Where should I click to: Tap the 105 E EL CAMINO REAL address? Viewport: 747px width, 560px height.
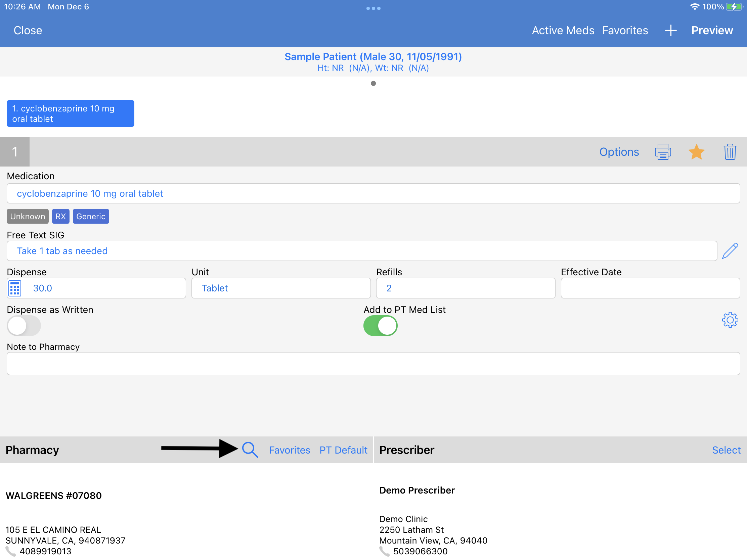[53, 530]
